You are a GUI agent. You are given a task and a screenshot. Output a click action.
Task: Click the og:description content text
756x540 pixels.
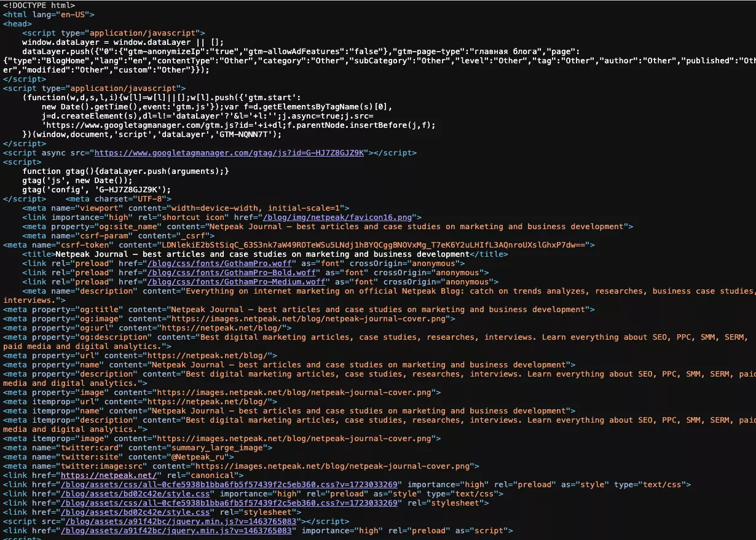[375, 342]
